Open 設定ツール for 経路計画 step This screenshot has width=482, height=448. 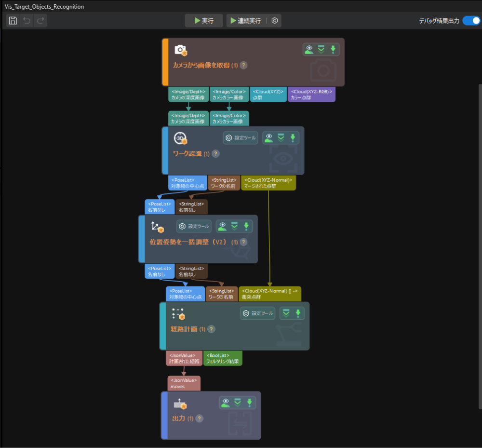click(257, 313)
